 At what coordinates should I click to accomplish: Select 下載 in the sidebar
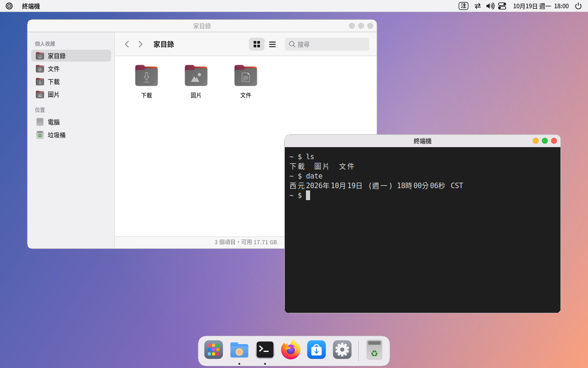71,81
